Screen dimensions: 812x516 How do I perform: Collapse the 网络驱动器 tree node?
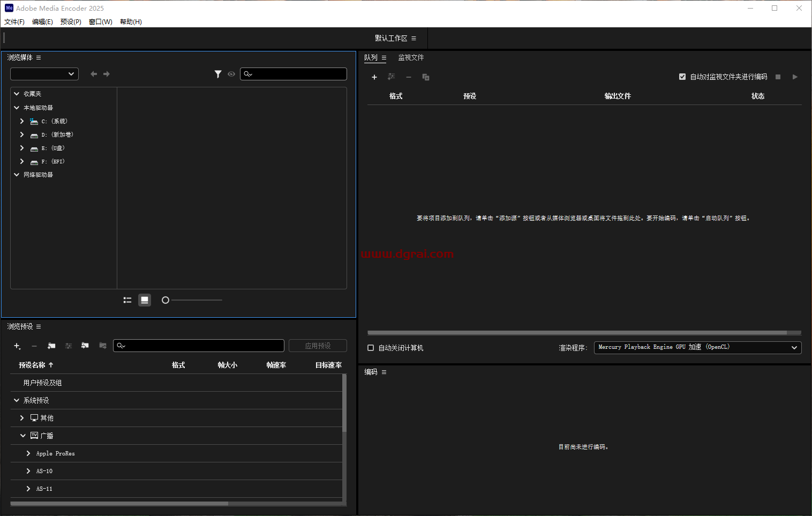tap(17, 175)
